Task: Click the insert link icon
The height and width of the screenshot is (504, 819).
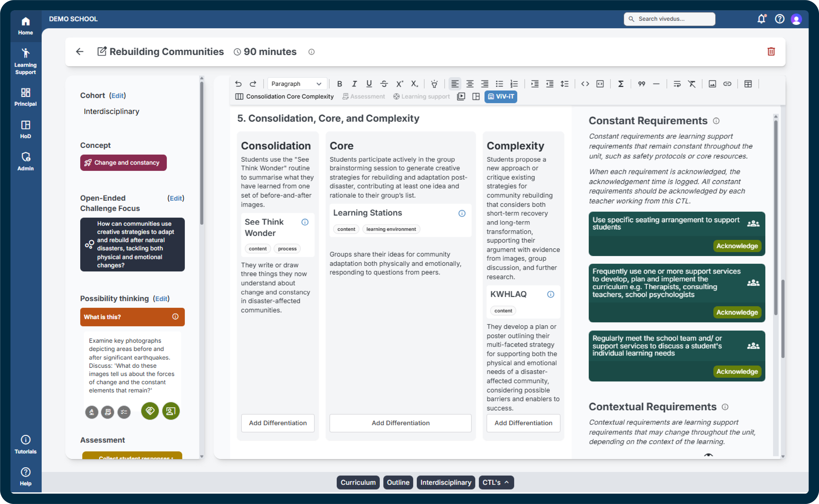Action: point(727,84)
